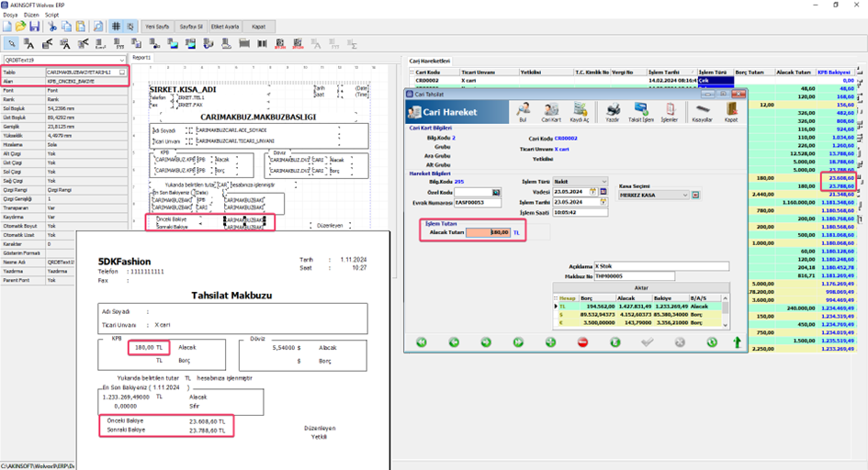Click the green edit record icon
Screen dimensions: 868x470
[615, 342]
